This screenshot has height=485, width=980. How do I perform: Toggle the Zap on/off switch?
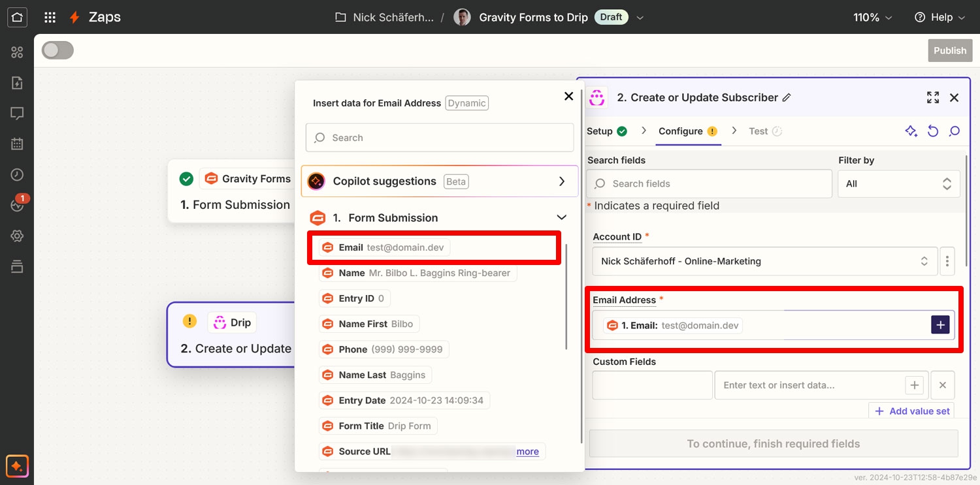point(57,50)
